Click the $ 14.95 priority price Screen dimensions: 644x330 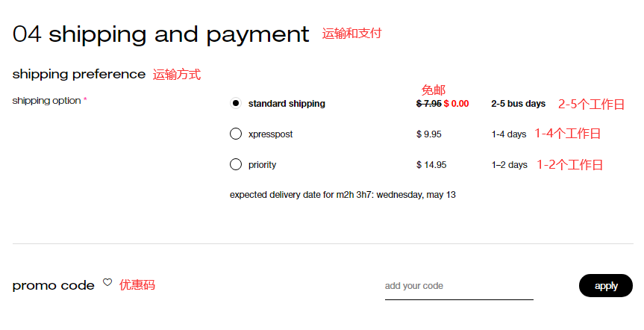[431, 165]
